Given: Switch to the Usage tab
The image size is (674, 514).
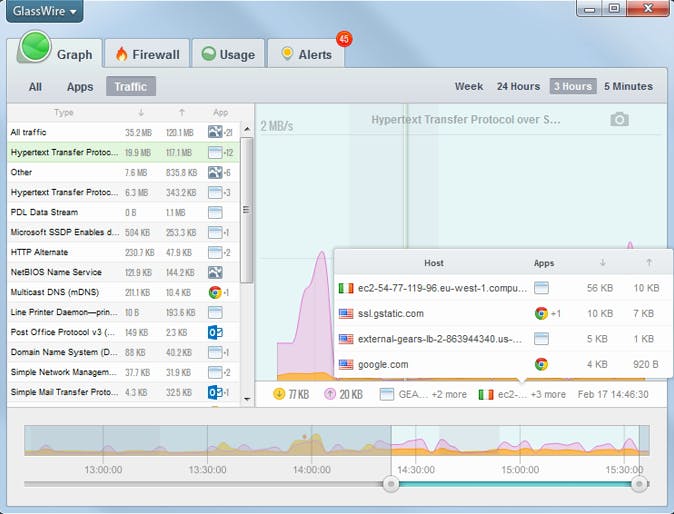Looking at the screenshot, I should (x=228, y=54).
